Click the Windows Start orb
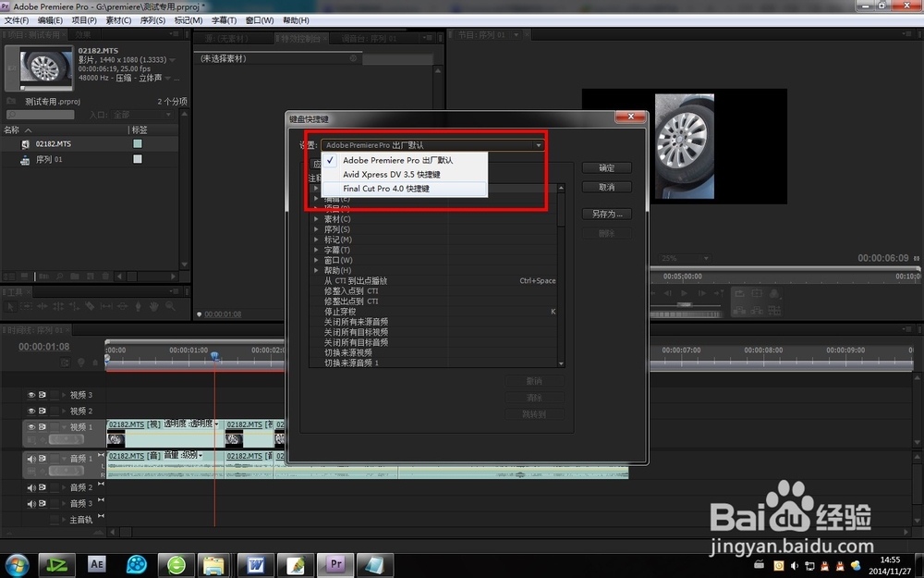This screenshot has height=578, width=924. (x=17, y=565)
